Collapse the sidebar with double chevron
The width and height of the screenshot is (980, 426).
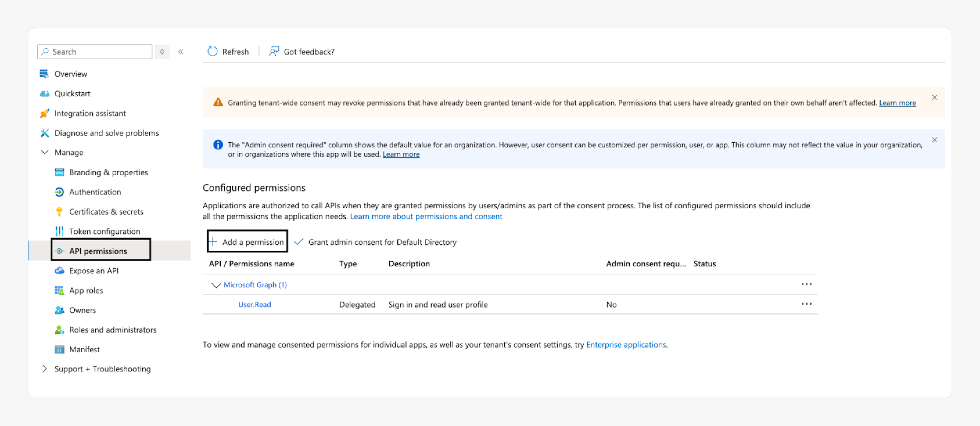[181, 52]
